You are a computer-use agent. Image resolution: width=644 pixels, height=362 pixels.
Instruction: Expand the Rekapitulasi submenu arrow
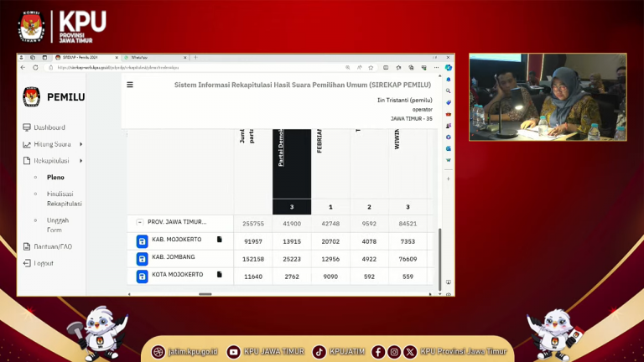coord(80,161)
